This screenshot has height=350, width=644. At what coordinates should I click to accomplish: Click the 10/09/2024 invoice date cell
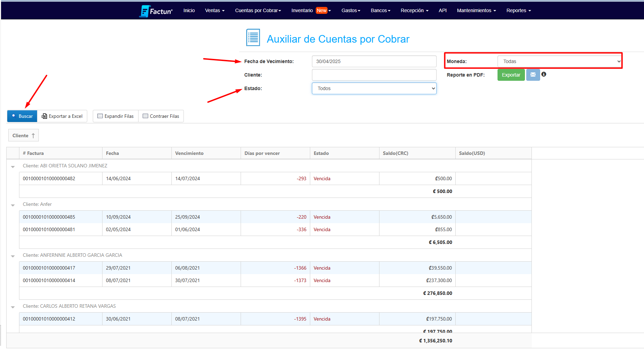[137, 217]
